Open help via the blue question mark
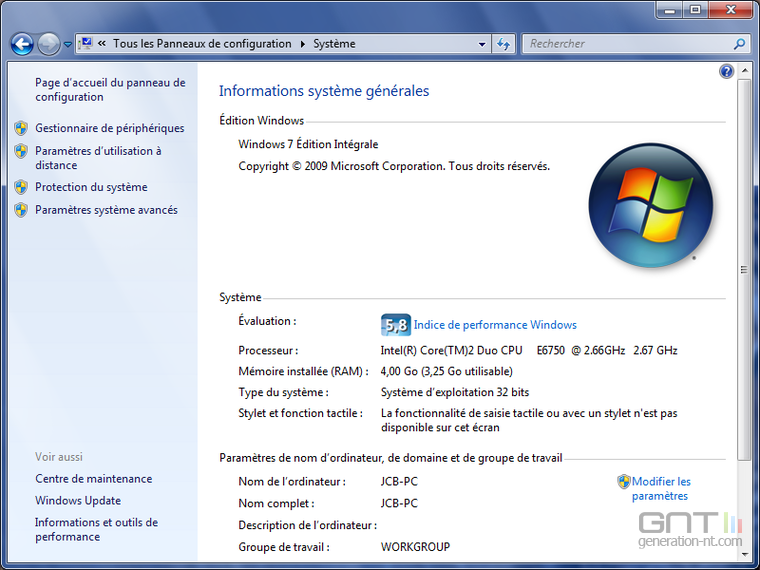Viewport: 760px width, 570px height. [726, 72]
